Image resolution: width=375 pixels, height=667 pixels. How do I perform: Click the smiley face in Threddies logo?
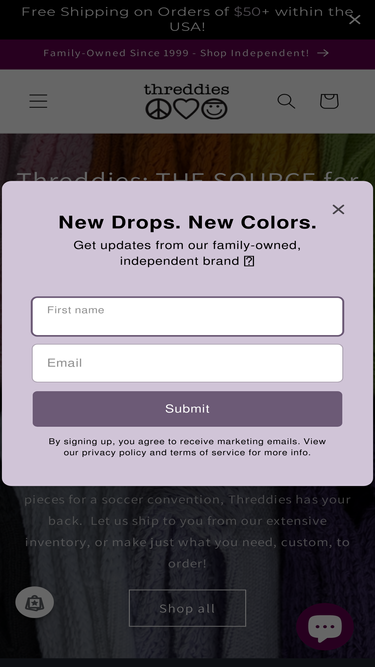tap(214, 109)
